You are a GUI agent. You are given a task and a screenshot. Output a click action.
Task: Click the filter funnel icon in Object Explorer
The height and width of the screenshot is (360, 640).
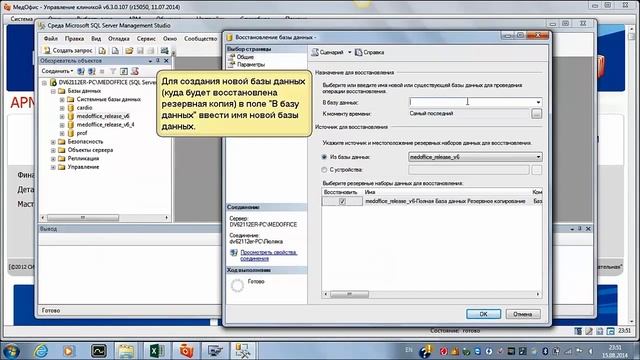pos(113,71)
